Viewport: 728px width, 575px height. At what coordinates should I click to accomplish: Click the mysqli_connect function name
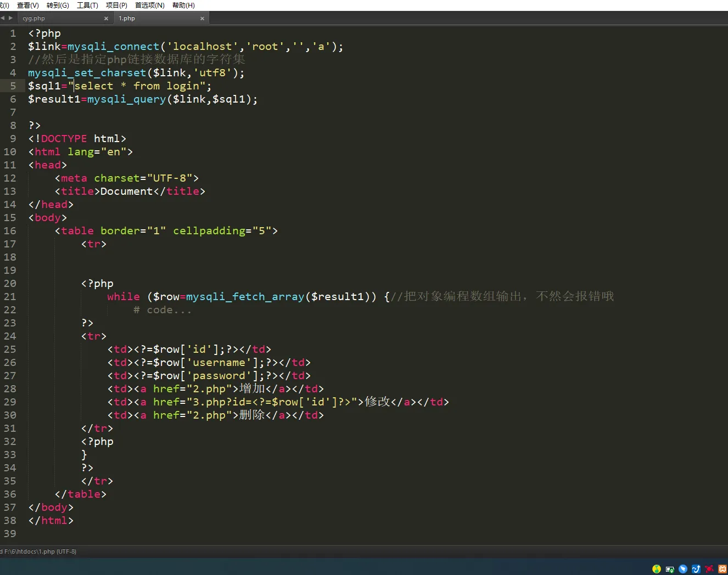114,47
